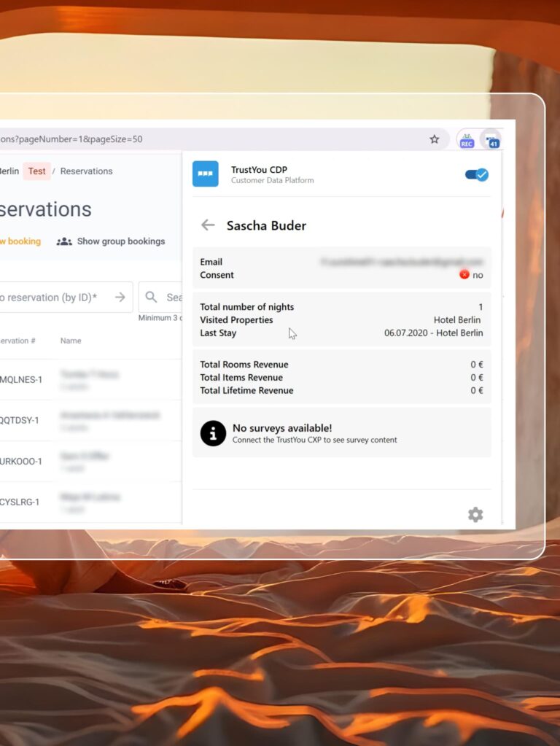
Task: Focus the reservation by ID input field
Action: [x=66, y=298]
